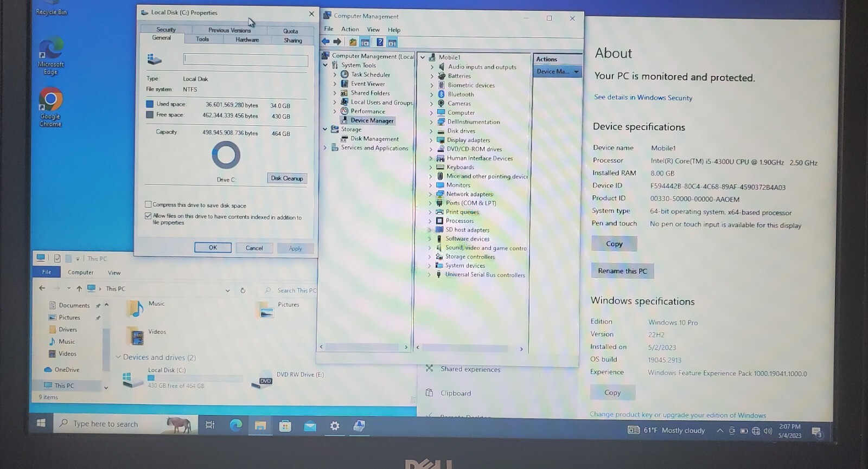Expand Disk drives device category
This screenshot has width=868, height=469.
coord(432,131)
